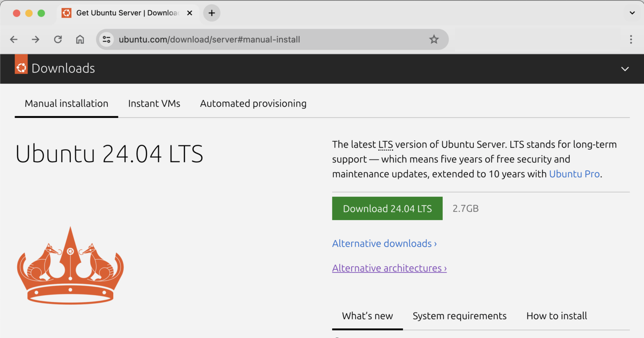Switch to the Instant VMs tab
The height and width of the screenshot is (338, 644).
pos(154,104)
